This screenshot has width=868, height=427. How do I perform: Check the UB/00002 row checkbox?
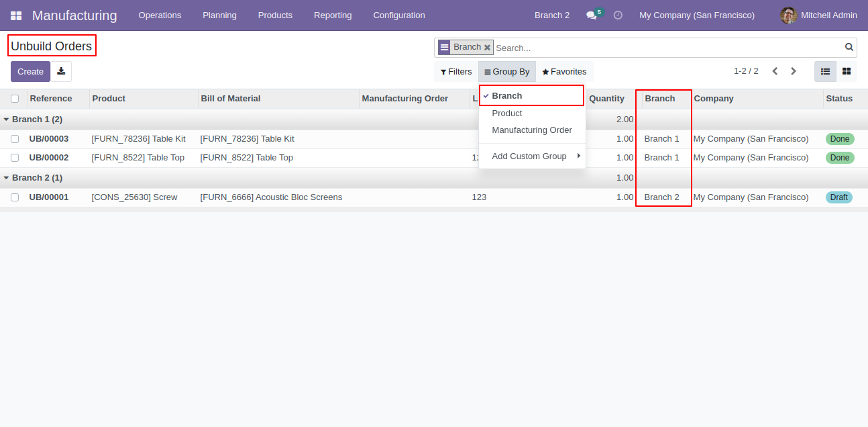[15, 158]
